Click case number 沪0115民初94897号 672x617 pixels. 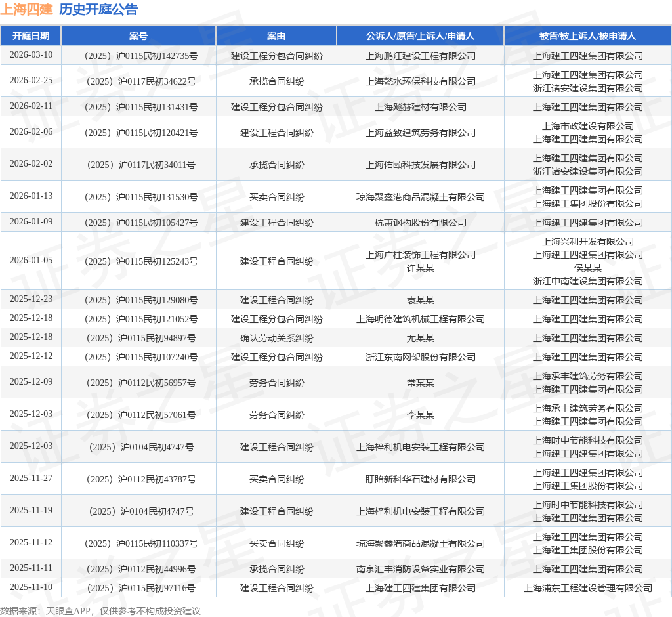click(x=142, y=338)
